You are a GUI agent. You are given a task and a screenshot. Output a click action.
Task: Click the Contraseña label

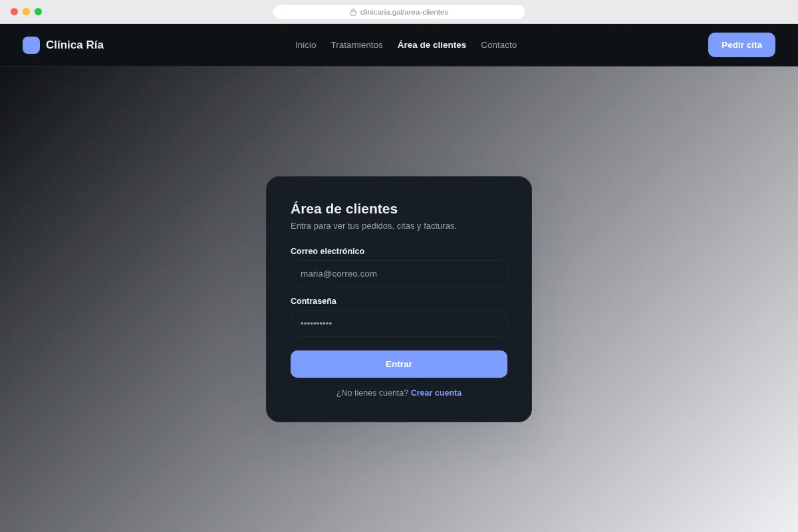313,301
